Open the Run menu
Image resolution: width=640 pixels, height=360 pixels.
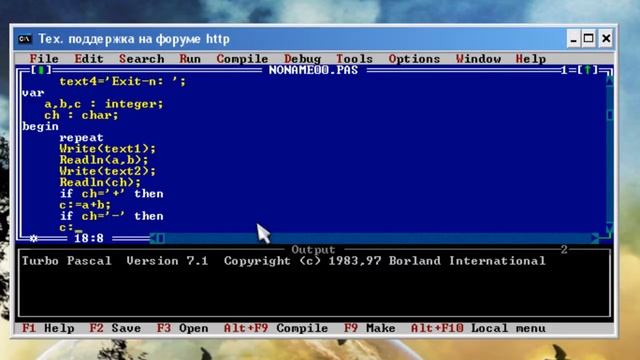pos(190,59)
